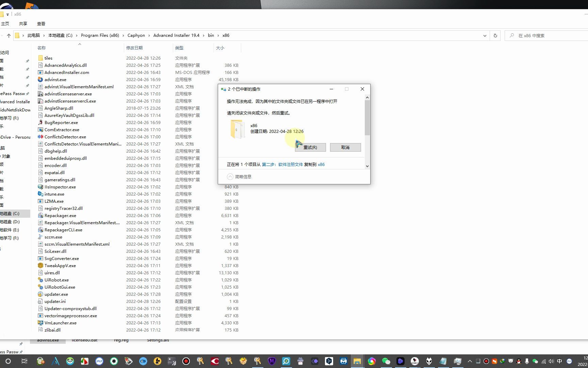Image resolution: width=588 pixels, height=368 pixels.
Task: Select the Caphyon breadcrumb in the address bar
Action: (x=136, y=35)
